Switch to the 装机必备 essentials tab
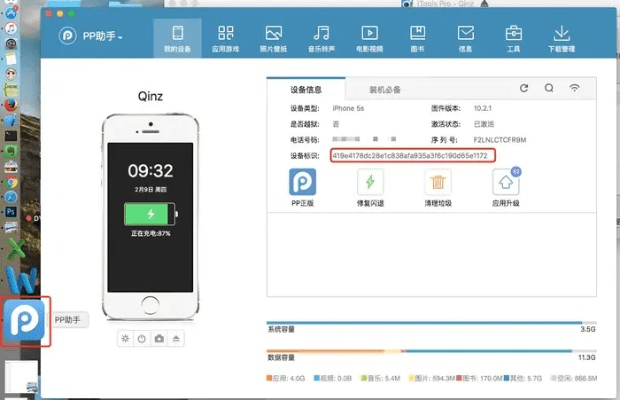The height and width of the screenshot is (400, 620). click(385, 90)
